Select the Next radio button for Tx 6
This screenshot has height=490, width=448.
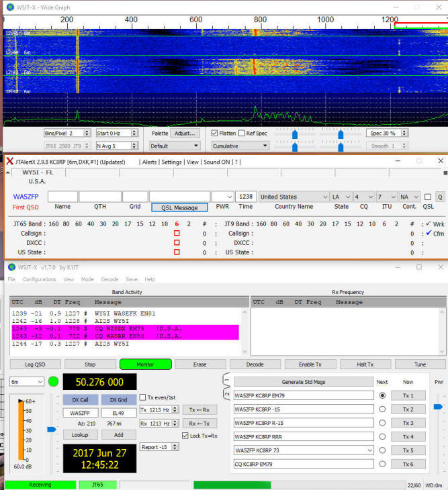tap(382, 464)
